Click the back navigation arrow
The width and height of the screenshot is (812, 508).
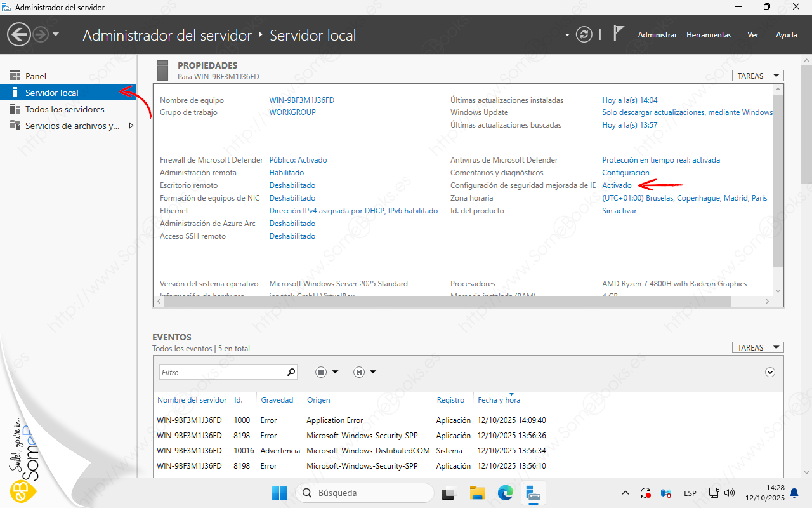(x=20, y=34)
